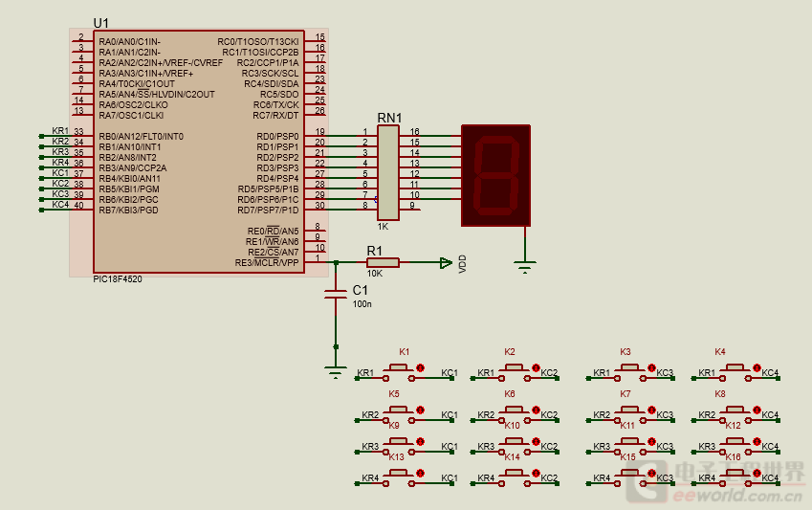Select ground symbol below the 7-segment display
Screen dimensions: 812x510
(524, 267)
